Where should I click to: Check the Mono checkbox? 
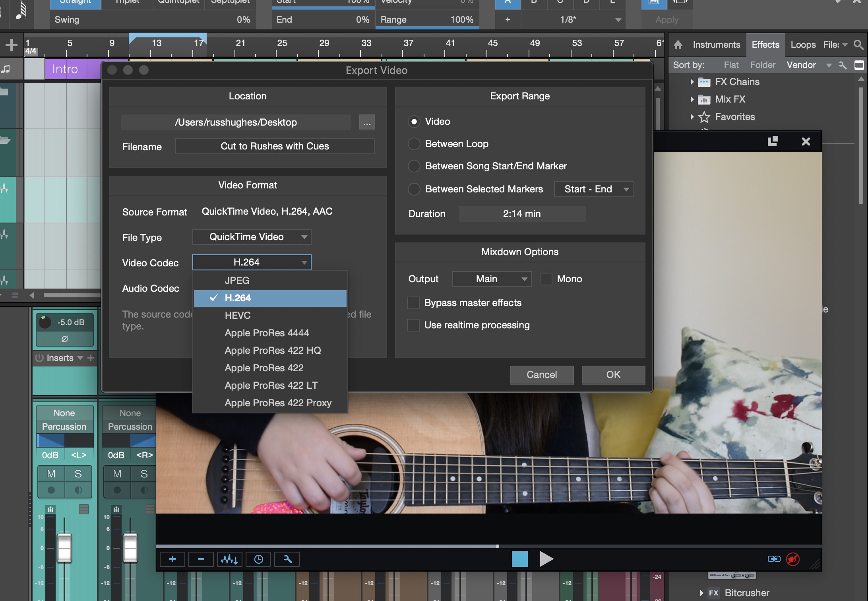pos(546,279)
